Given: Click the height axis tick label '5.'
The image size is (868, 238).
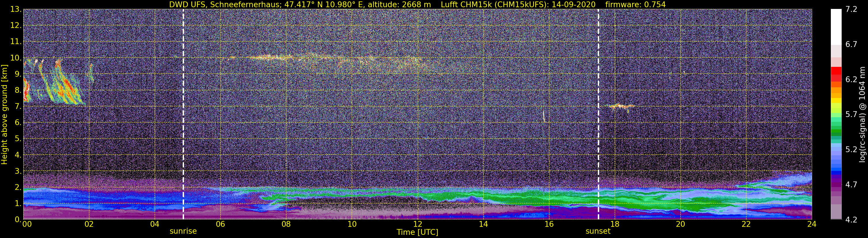Looking at the screenshot, I should click(x=18, y=139).
